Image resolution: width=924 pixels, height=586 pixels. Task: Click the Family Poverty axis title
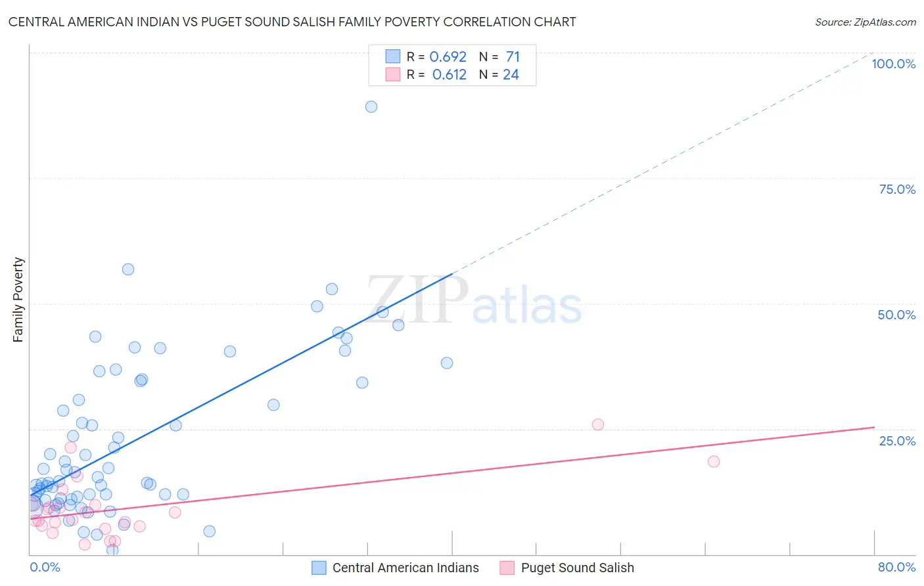tap(18, 300)
